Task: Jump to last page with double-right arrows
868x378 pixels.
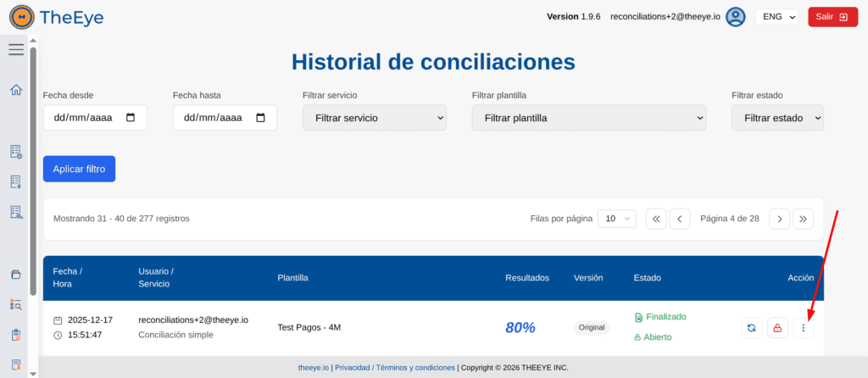Action: (x=804, y=219)
